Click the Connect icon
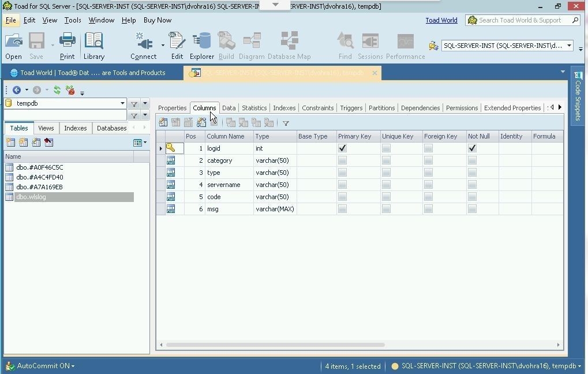The width and height of the screenshot is (588, 374). (x=143, y=46)
